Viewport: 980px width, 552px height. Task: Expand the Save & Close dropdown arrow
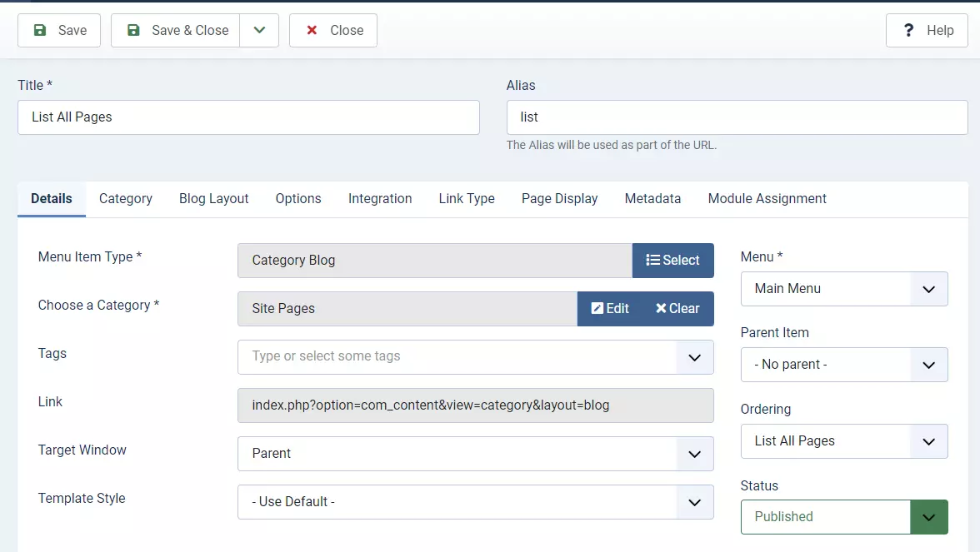pyautogui.click(x=259, y=30)
